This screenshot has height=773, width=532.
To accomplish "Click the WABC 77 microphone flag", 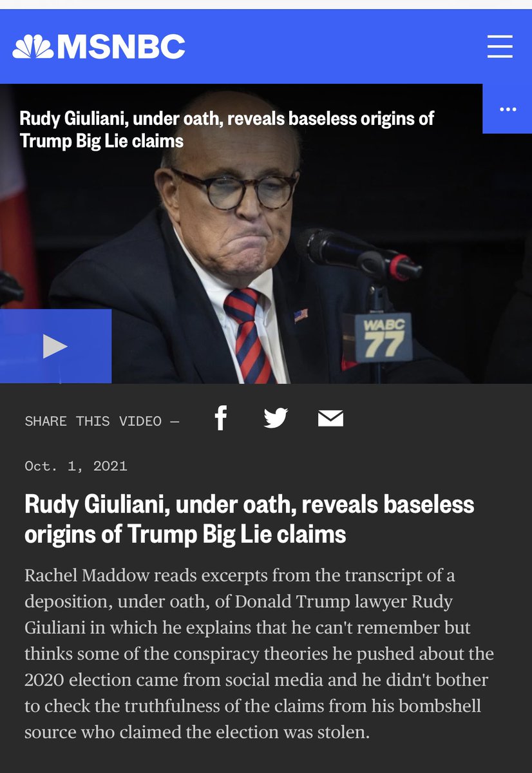I will click(x=384, y=338).
